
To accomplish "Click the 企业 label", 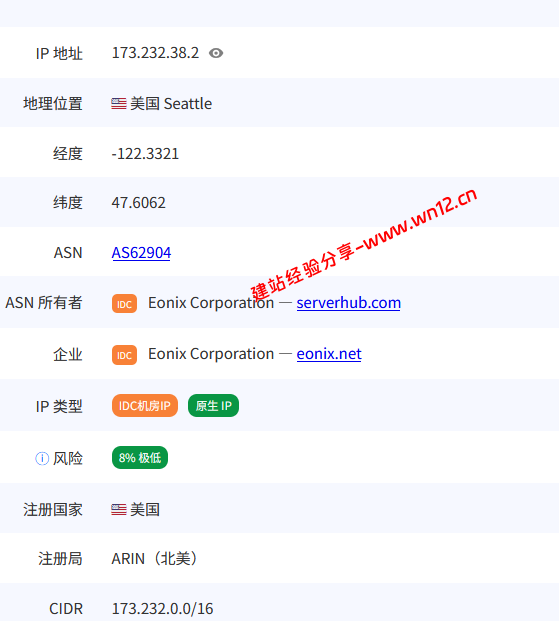I will pos(68,354).
